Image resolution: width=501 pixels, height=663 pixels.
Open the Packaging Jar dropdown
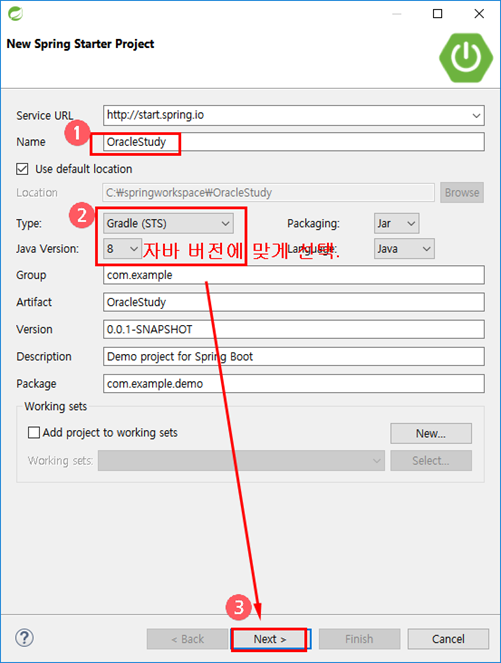[397, 223]
